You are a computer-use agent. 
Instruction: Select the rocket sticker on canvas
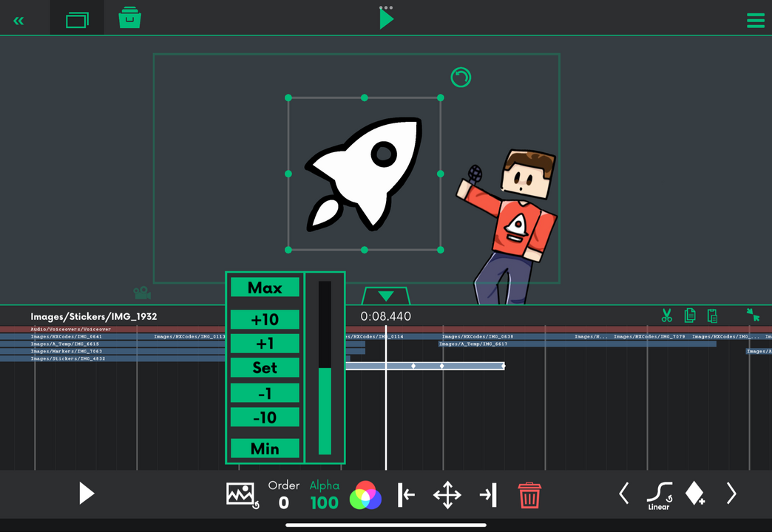coord(363,174)
